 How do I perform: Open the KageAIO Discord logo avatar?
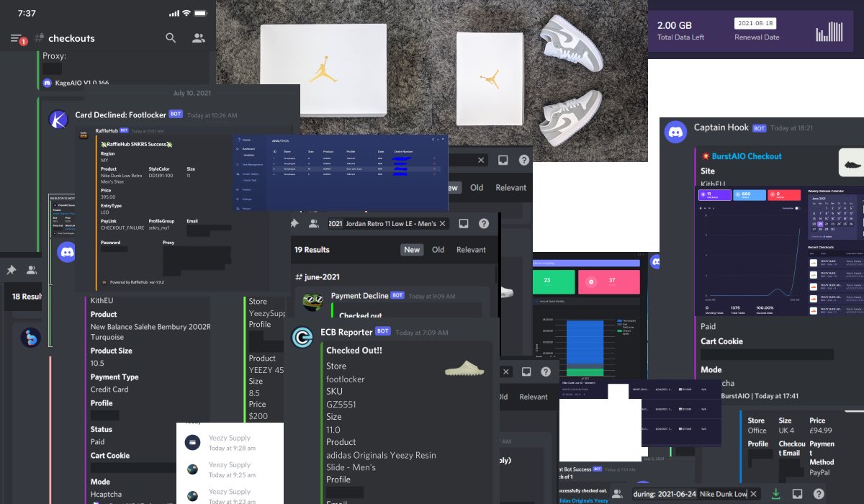click(48, 84)
